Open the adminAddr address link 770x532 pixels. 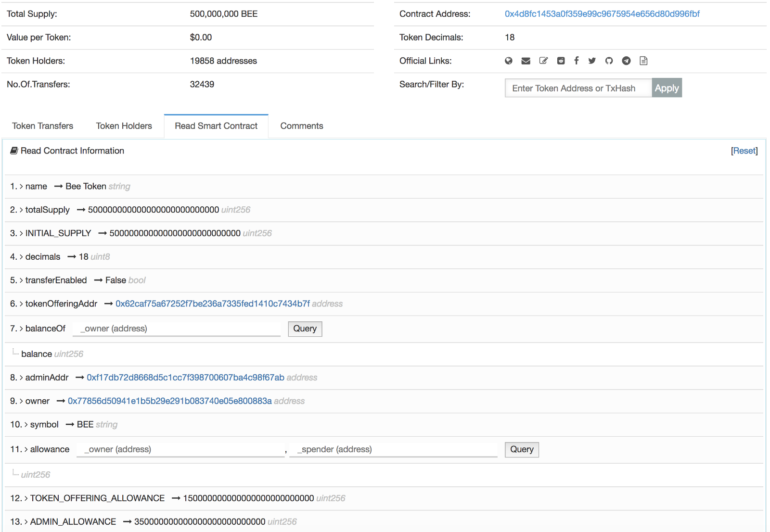click(x=186, y=378)
